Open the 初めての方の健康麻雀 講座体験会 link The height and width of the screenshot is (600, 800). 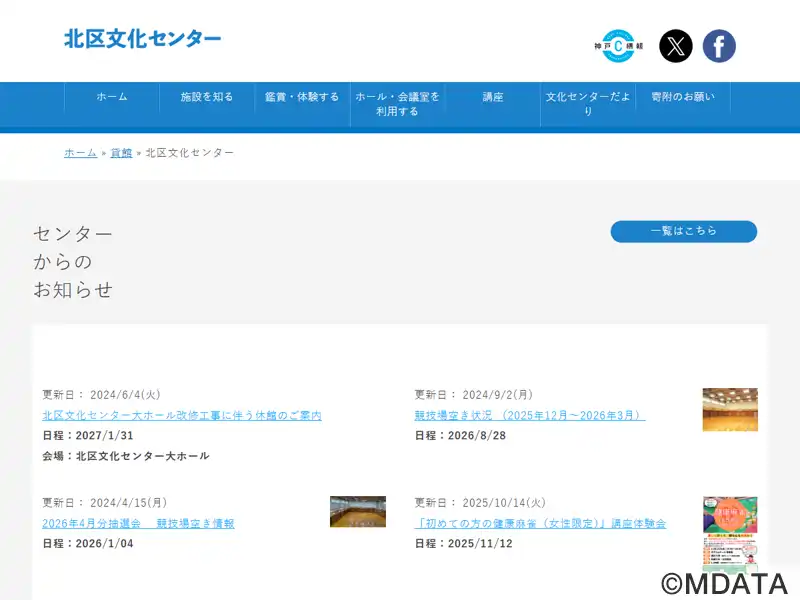540,524
